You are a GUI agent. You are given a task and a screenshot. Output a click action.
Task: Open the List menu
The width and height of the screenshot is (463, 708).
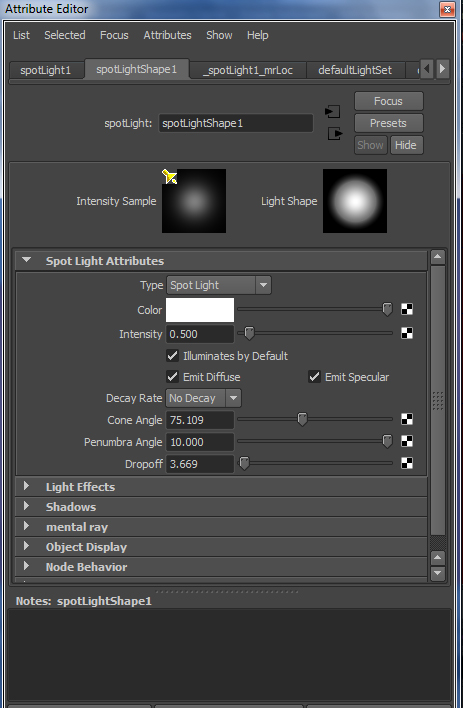coord(21,35)
